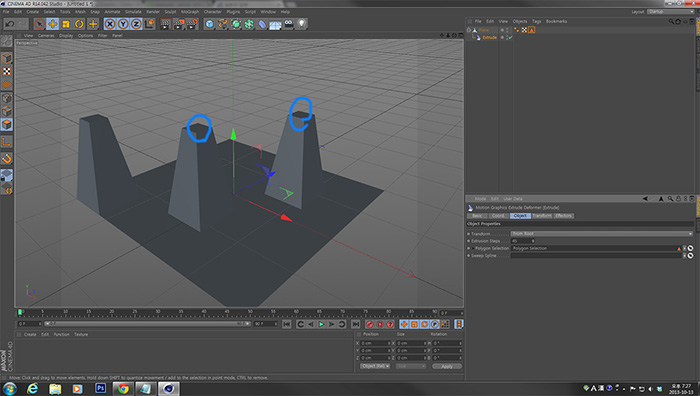Collapse the Plane object hierarchy
700x396 pixels.
click(x=469, y=30)
